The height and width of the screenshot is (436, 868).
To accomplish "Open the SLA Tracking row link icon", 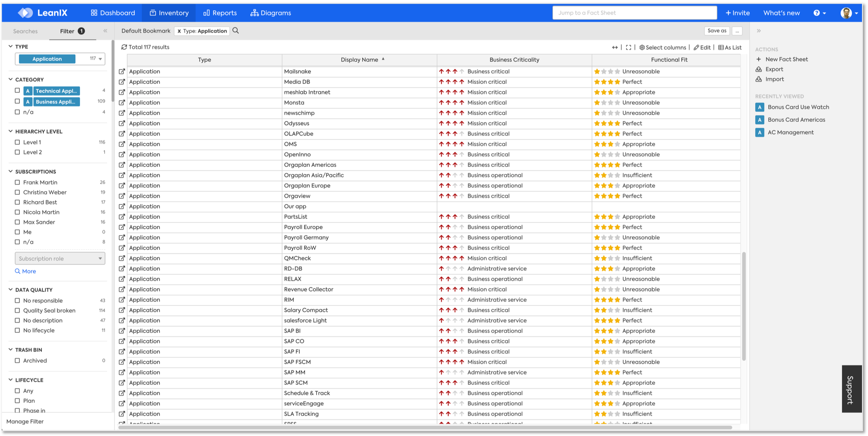I will tap(122, 414).
